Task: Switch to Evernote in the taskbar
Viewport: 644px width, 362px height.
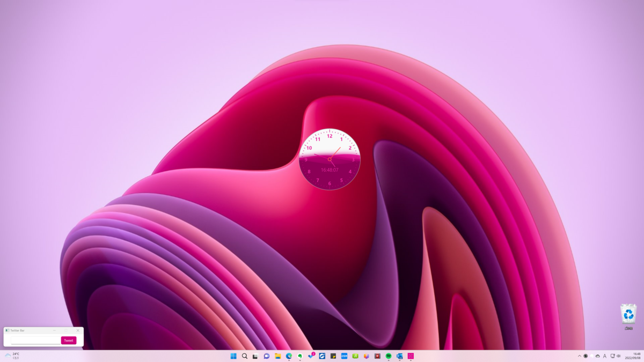Action: 300,356
